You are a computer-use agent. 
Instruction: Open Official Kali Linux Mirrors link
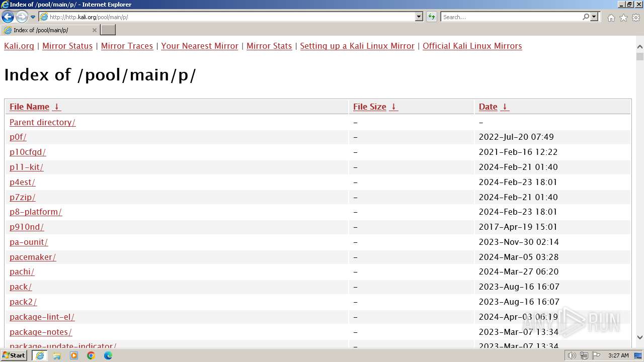[x=472, y=46]
